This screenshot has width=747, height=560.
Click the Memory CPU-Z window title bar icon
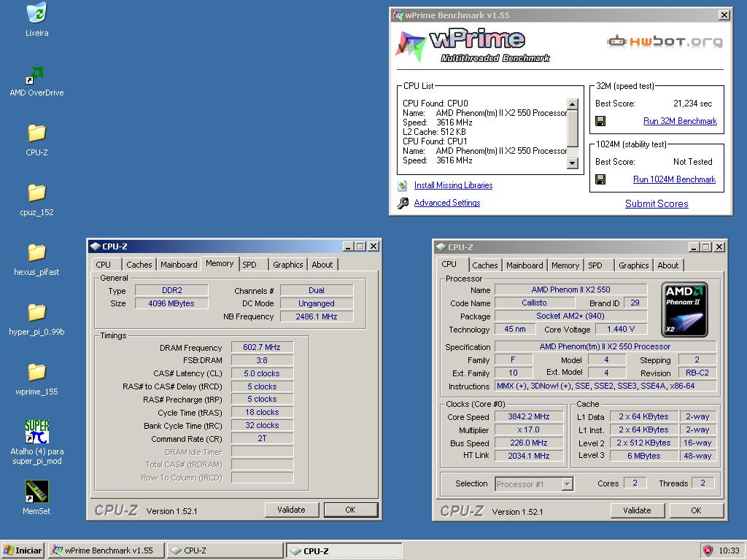96,246
